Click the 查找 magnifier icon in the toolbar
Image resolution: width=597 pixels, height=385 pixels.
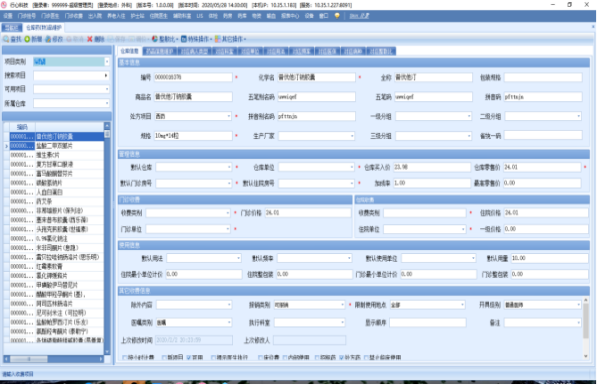6,39
